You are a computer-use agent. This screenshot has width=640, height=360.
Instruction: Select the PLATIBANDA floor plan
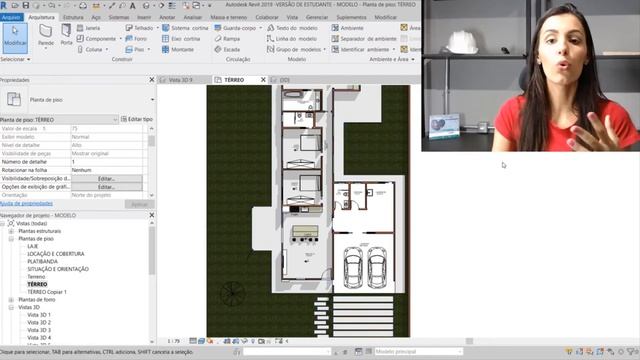(42, 262)
